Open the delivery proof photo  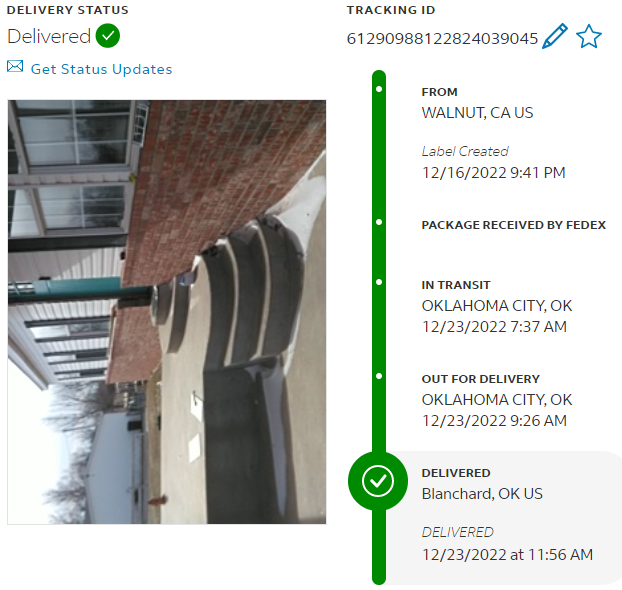[x=167, y=312]
